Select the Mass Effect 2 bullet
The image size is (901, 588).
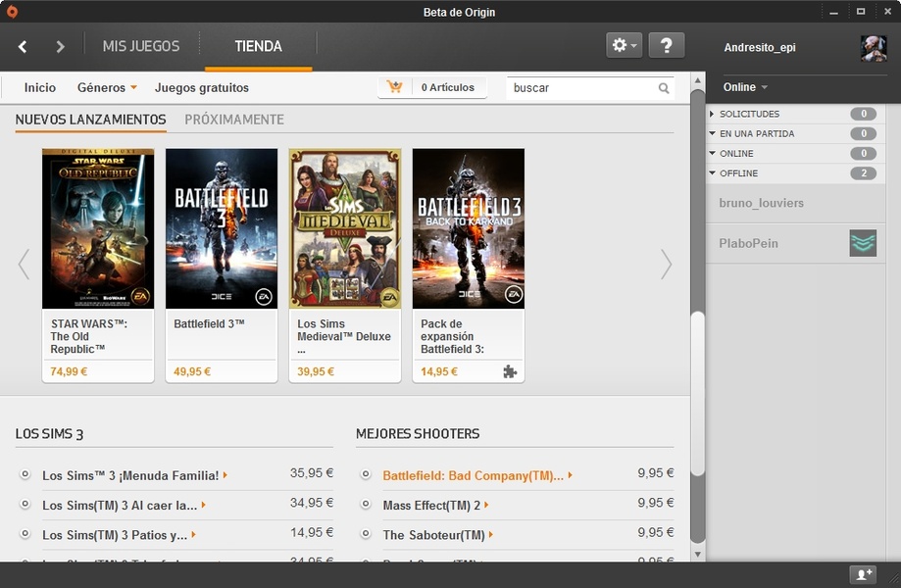pos(366,505)
